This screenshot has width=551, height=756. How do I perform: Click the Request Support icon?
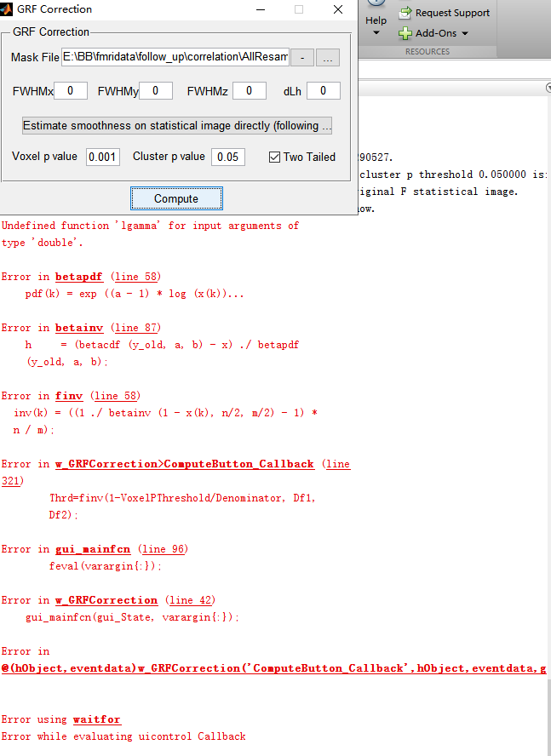coord(406,13)
